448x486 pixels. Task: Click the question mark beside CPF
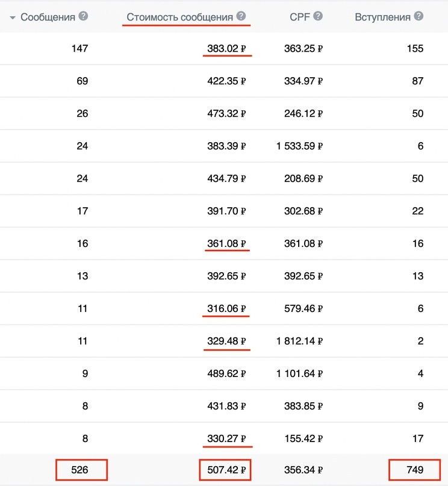tap(318, 16)
